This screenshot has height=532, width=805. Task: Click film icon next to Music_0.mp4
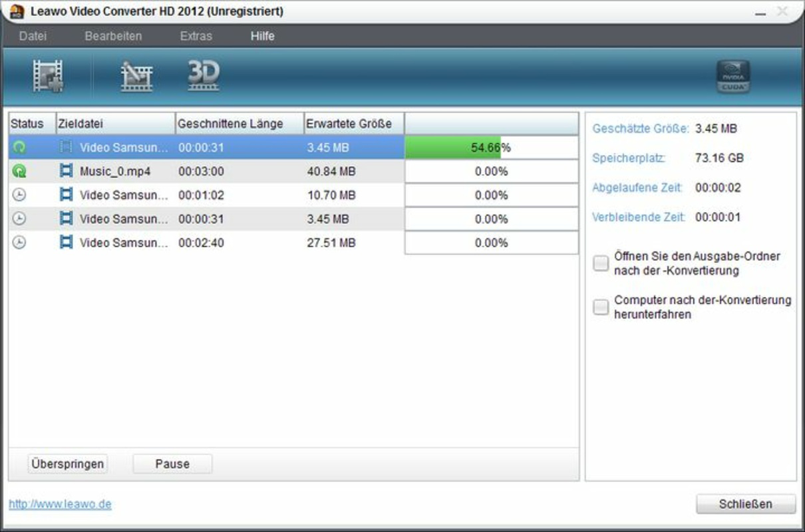(x=66, y=172)
